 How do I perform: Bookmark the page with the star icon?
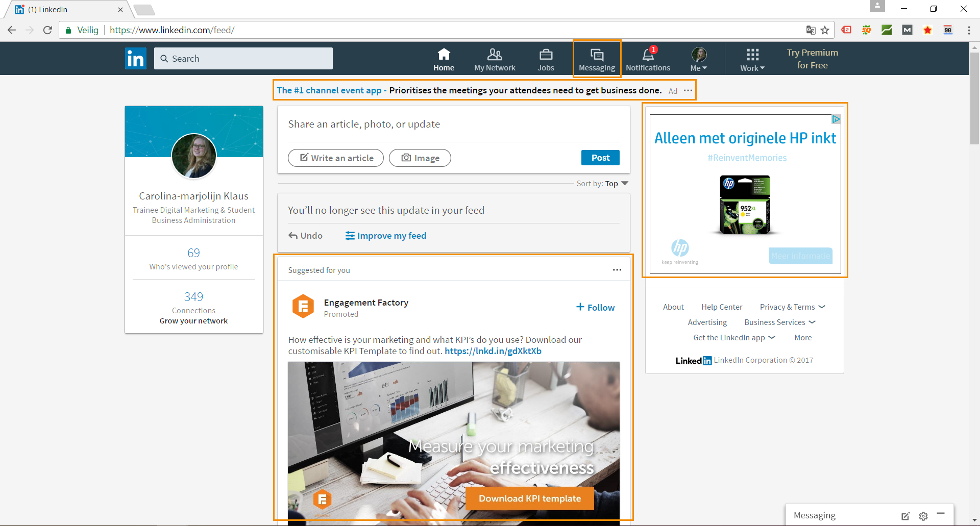point(825,30)
